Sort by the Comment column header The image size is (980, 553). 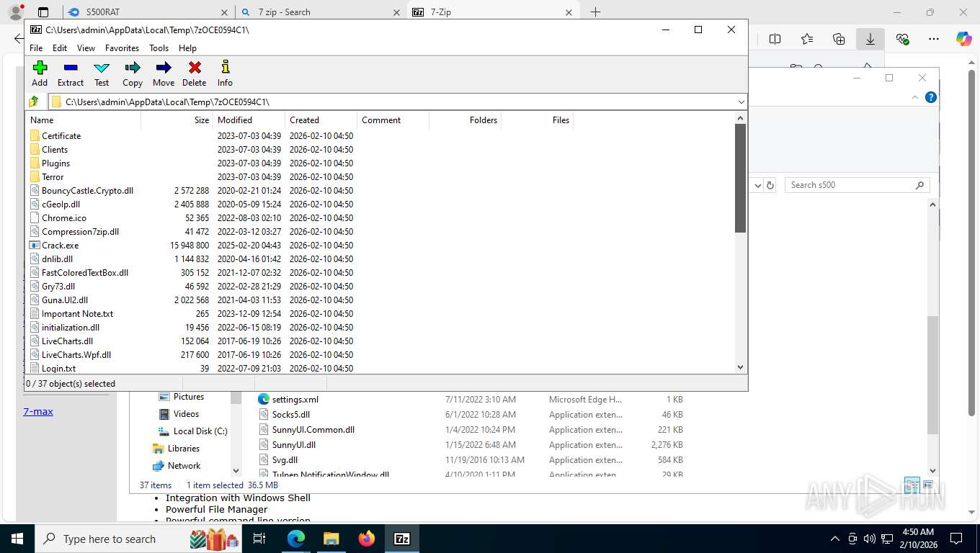tap(393, 120)
